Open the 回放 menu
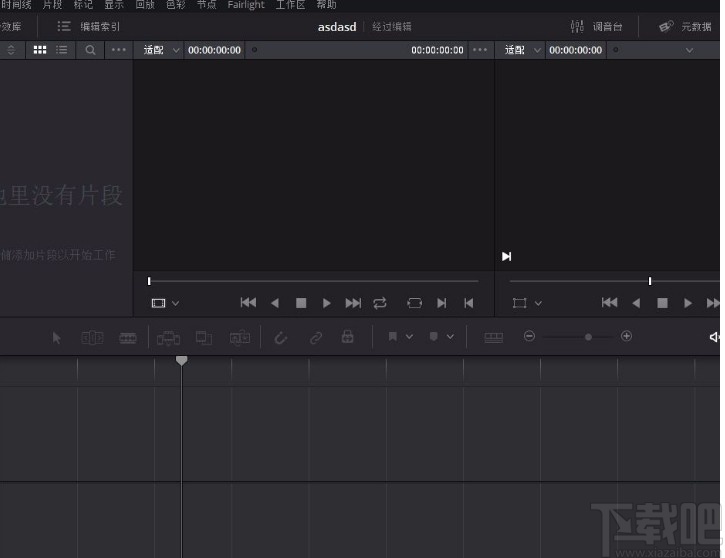The image size is (725, 558). pyautogui.click(x=145, y=5)
